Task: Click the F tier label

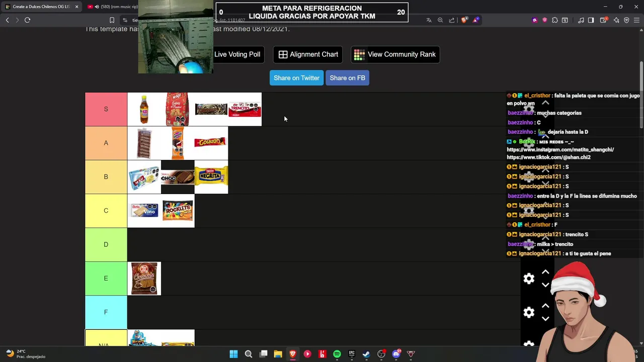Action: tap(106, 312)
